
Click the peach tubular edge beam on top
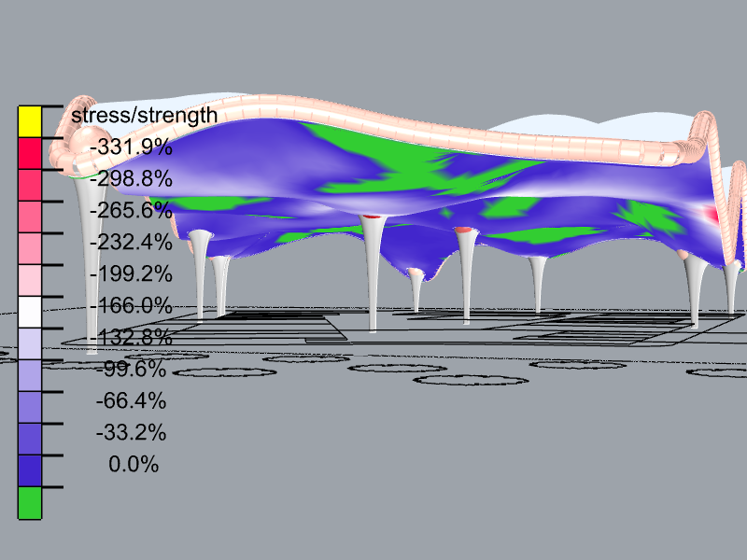(381, 126)
